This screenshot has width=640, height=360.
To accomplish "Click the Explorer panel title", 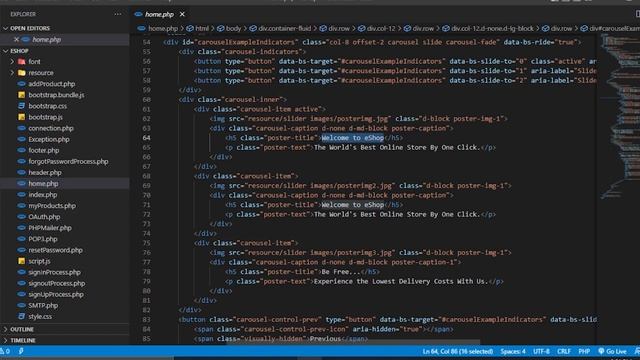I will [x=23, y=14].
